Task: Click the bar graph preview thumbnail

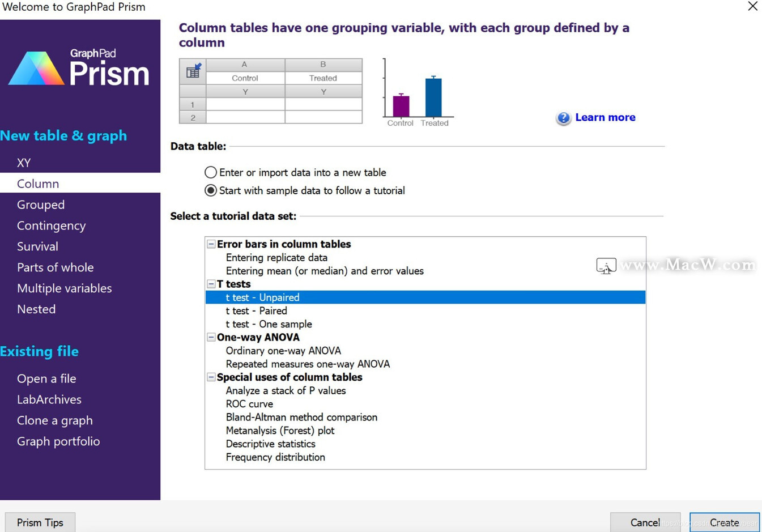Action: (418, 93)
